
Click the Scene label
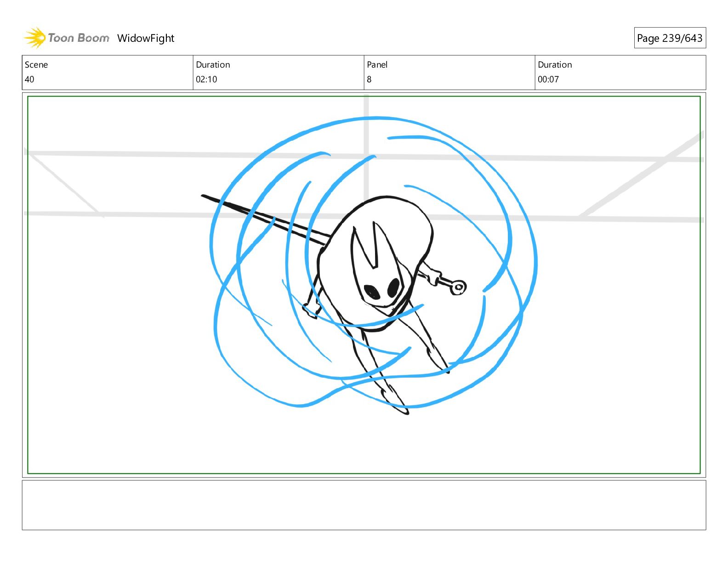(x=36, y=65)
